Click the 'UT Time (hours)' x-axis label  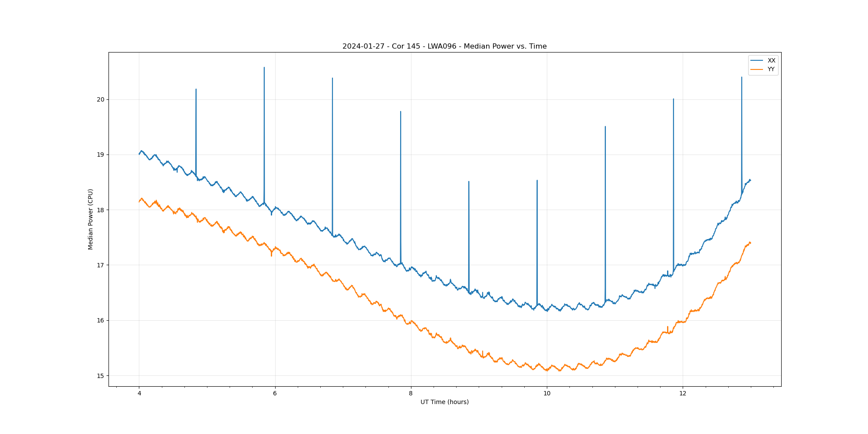[444, 402]
